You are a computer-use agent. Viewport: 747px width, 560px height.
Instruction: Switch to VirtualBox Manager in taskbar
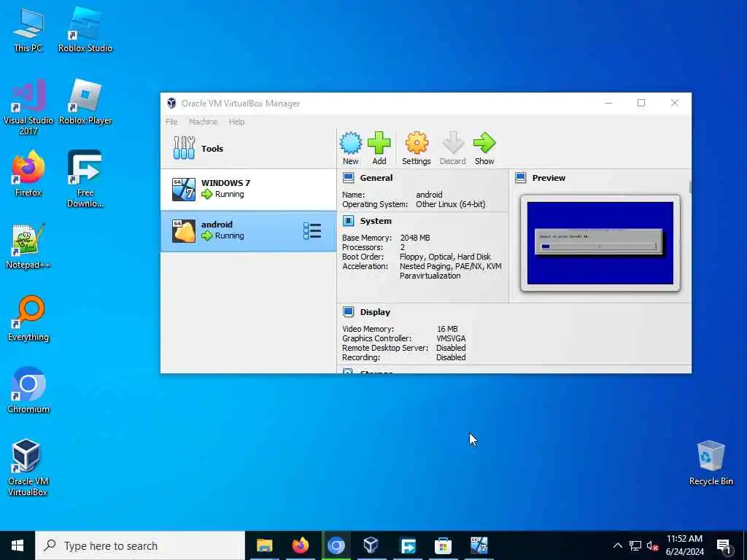[371, 545]
